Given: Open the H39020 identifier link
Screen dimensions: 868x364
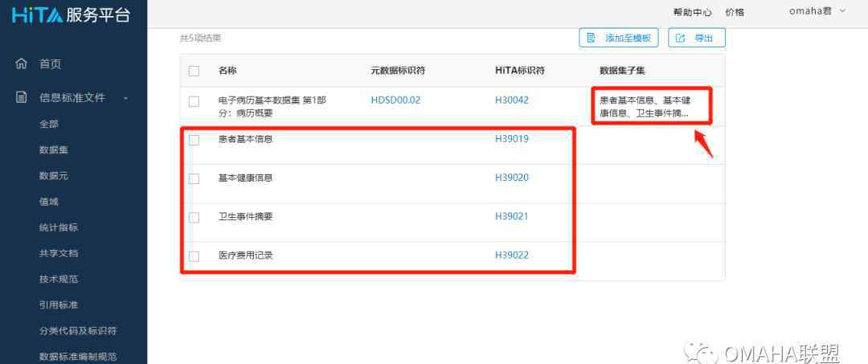Looking at the screenshot, I should click(x=512, y=178).
